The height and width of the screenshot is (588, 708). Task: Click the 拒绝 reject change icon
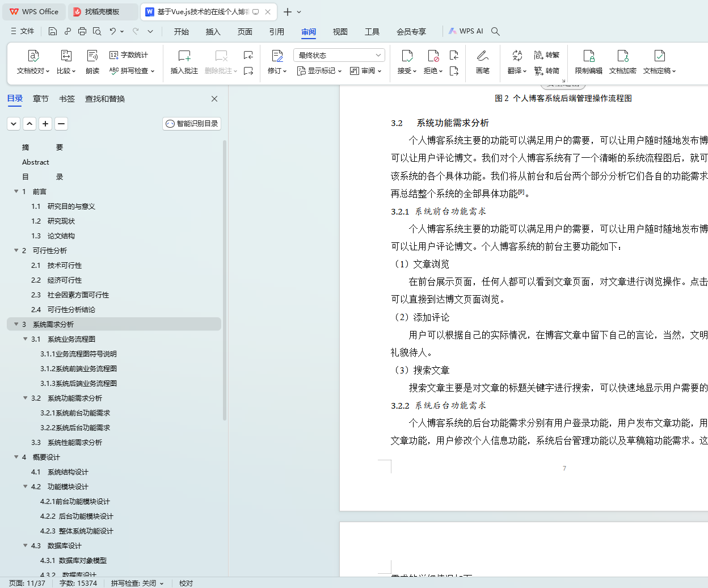433,56
